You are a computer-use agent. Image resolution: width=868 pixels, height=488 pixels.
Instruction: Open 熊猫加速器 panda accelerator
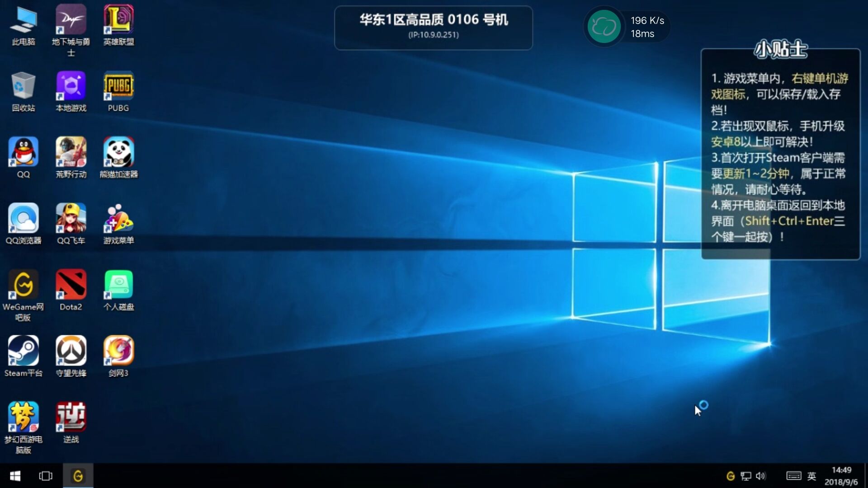[x=118, y=158]
